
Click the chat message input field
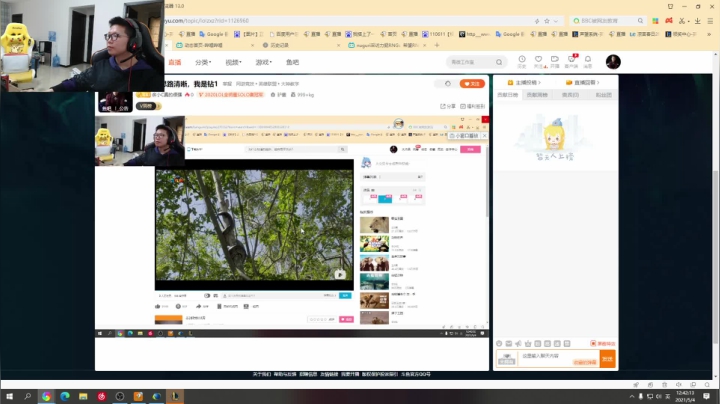(x=557, y=359)
